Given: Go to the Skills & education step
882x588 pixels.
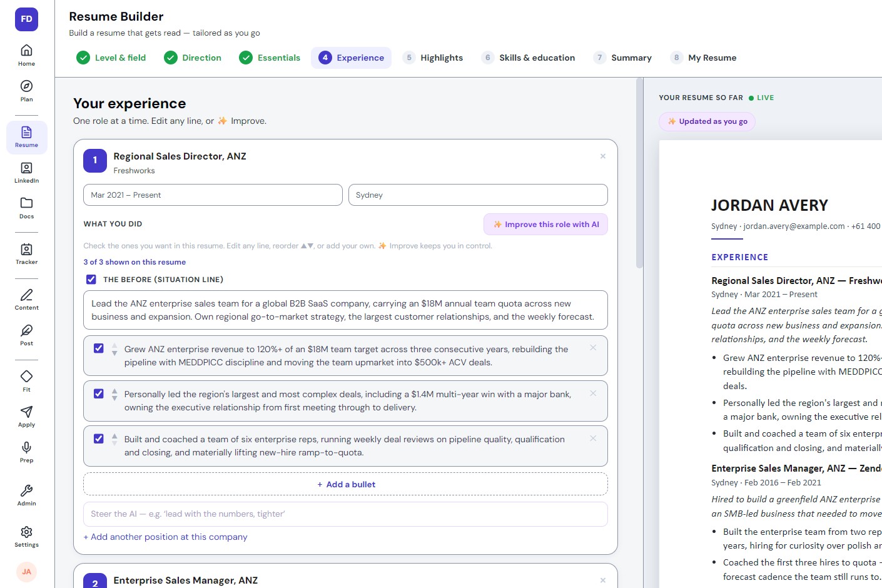Looking at the screenshot, I should point(529,58).
